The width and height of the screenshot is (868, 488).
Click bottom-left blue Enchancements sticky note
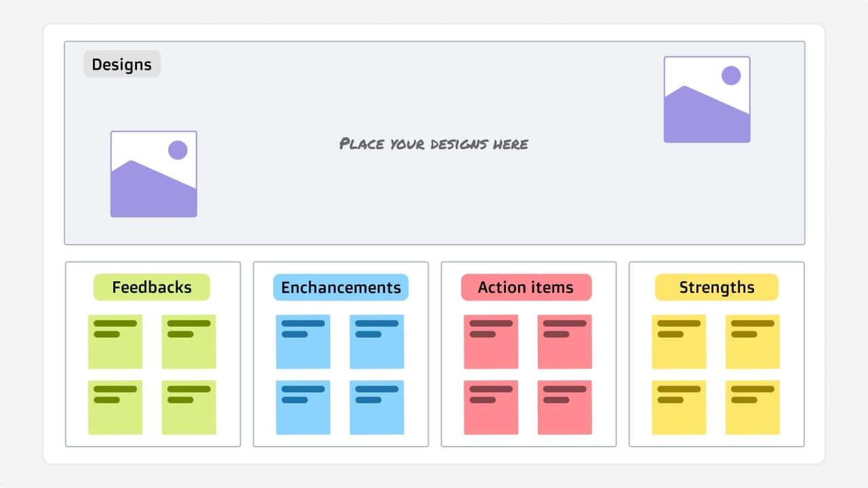[x=303, y=407]
